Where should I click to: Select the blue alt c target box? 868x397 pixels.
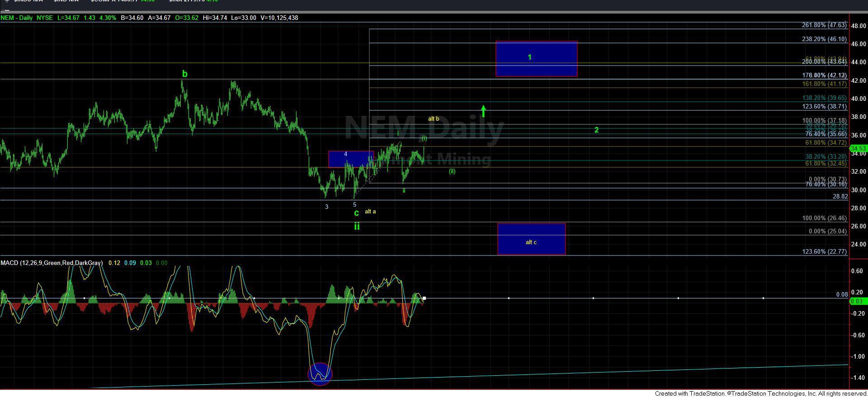point(531,239)
